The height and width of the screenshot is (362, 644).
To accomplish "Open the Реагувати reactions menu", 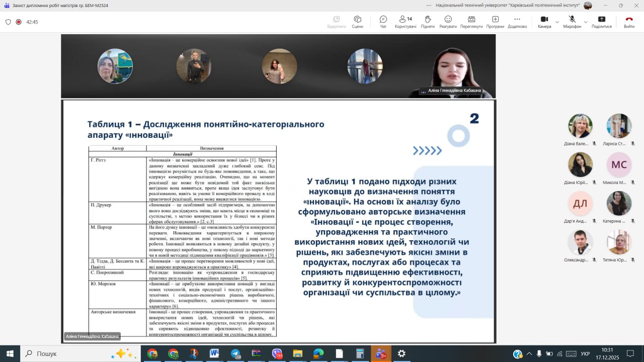I will [448, 22].
